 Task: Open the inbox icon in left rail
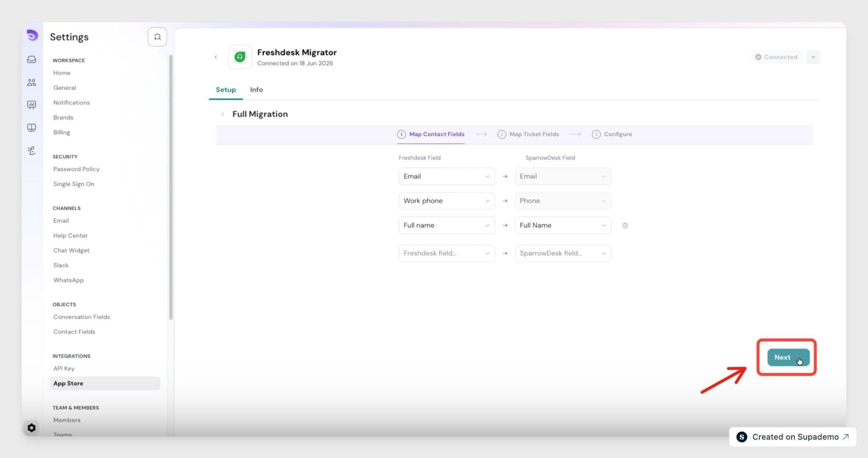click(32, 59)
